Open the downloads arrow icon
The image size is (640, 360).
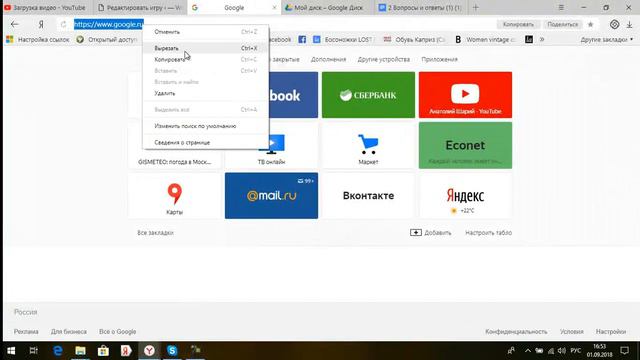click(629, 24)
